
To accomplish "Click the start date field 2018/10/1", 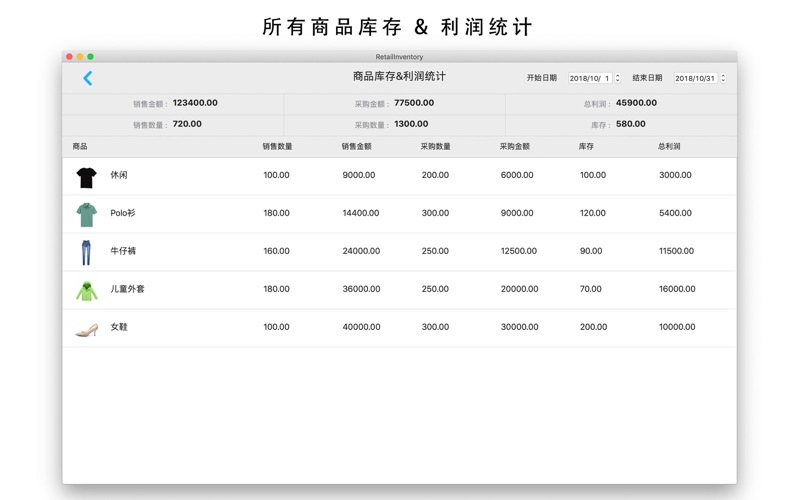I will [589, 78].
